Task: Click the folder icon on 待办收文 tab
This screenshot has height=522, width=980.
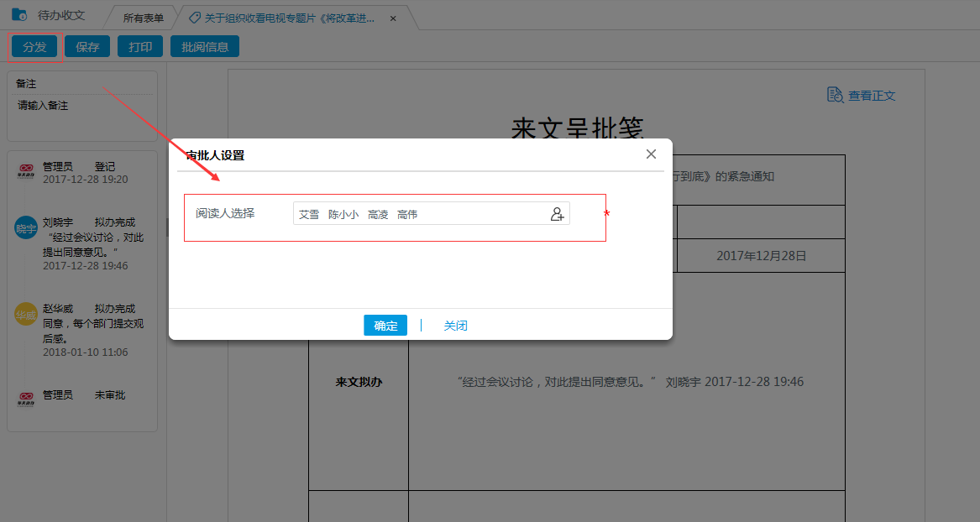Action: point(17,12)
